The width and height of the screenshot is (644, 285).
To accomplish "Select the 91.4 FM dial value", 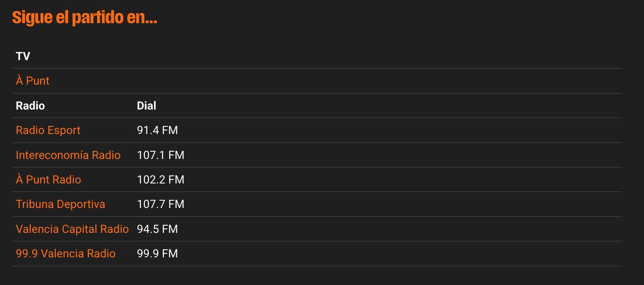I will click(x=157, y=130).
